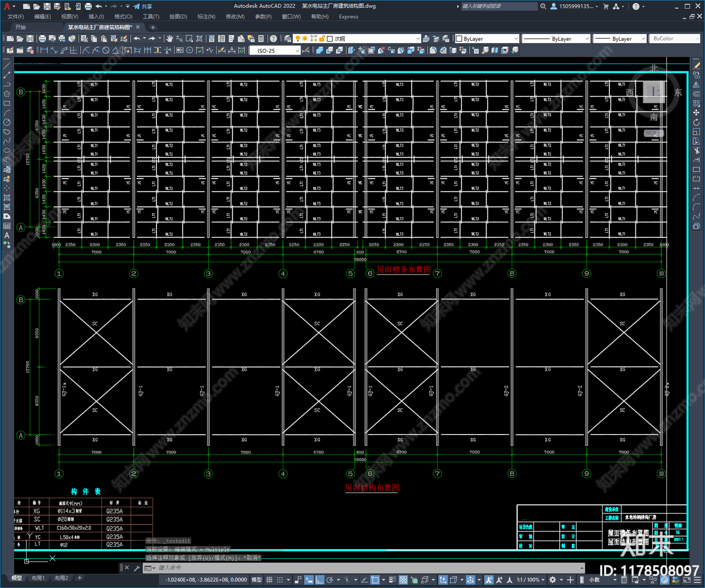Select the Multiline Text A tool
The height and width of the screenshot is (588, 705).
coord(7,235)
